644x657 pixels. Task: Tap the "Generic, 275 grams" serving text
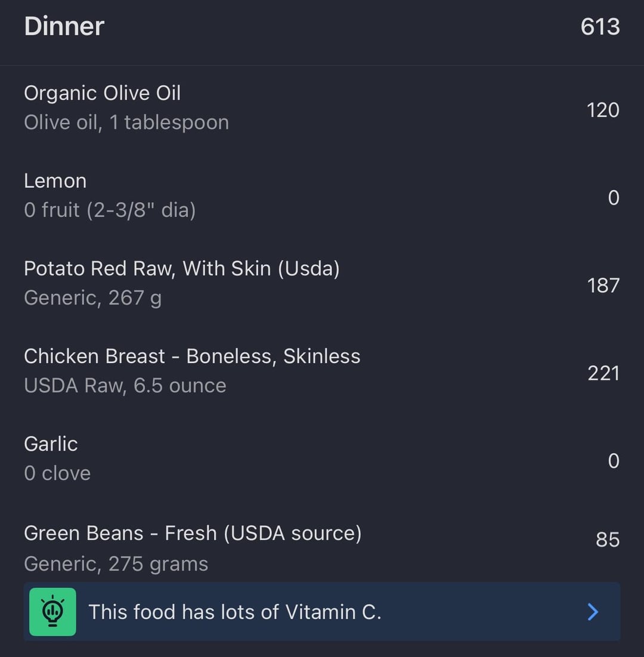coord(116,563)
